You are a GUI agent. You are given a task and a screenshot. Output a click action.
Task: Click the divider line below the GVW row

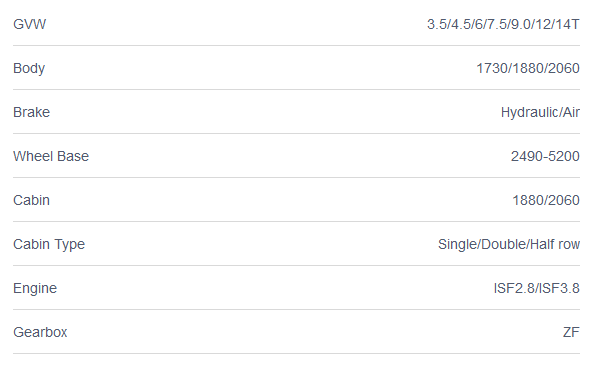click(x=296, y=46)
